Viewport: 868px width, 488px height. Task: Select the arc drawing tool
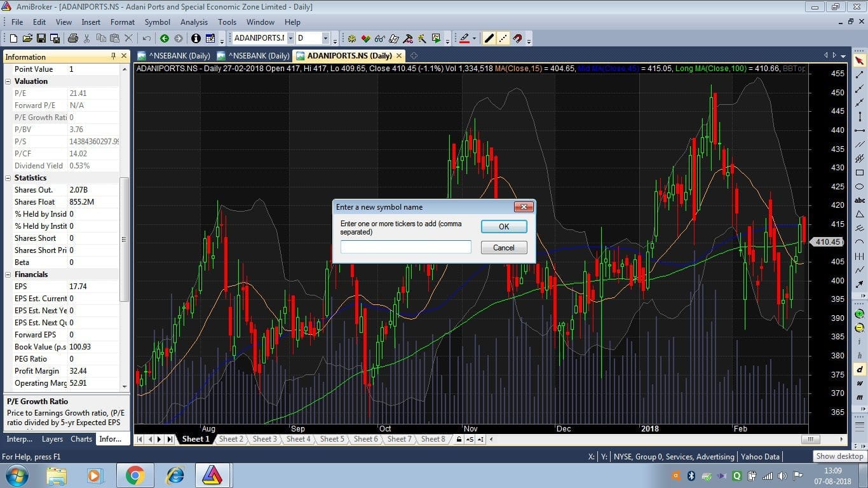coord(860,242)
